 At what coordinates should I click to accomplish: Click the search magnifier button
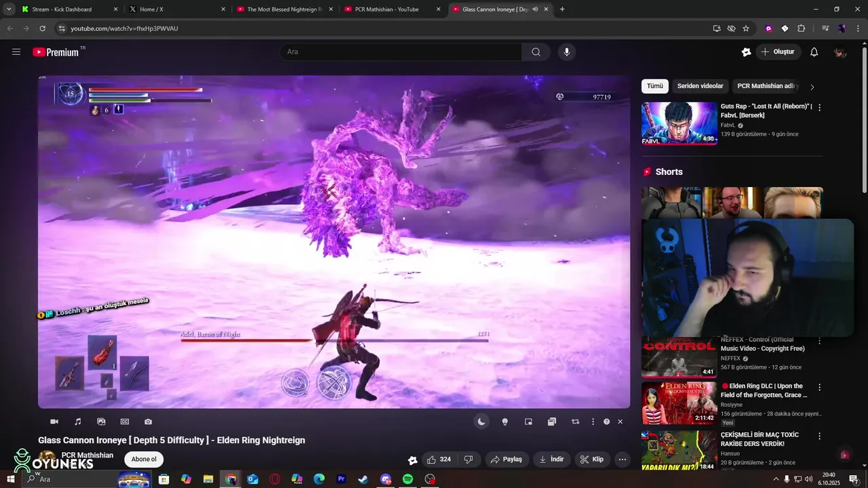click(536, 52)
